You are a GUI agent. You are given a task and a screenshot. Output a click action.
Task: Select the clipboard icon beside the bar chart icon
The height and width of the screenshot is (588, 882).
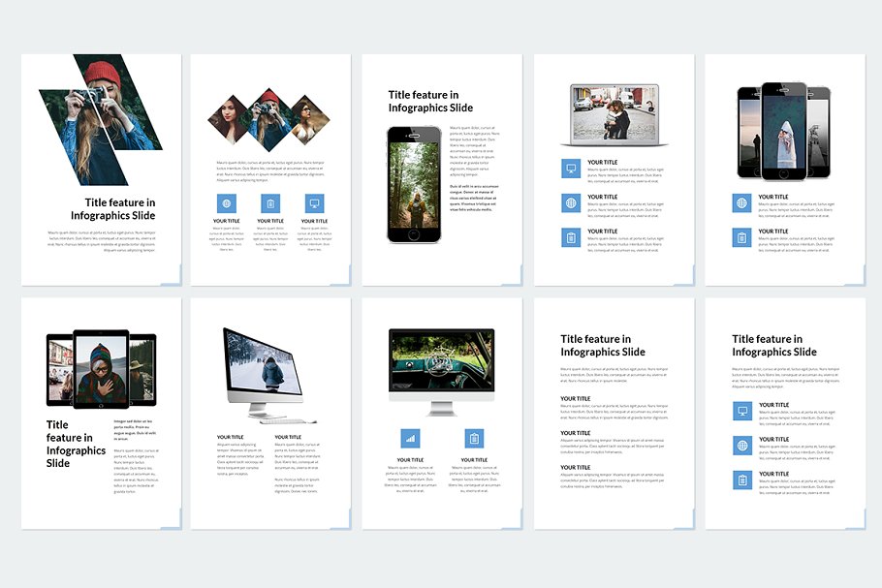474,438
